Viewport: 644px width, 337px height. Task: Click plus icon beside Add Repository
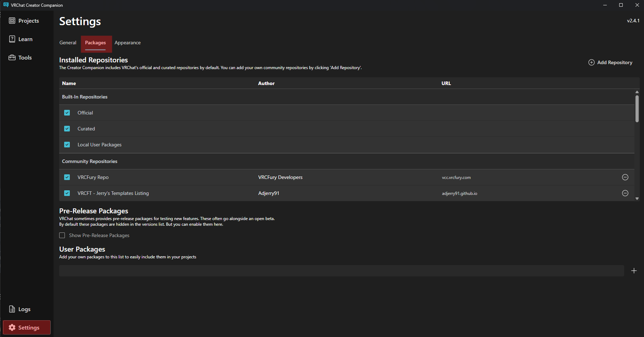pyautogui.click(x=592, y=62)
